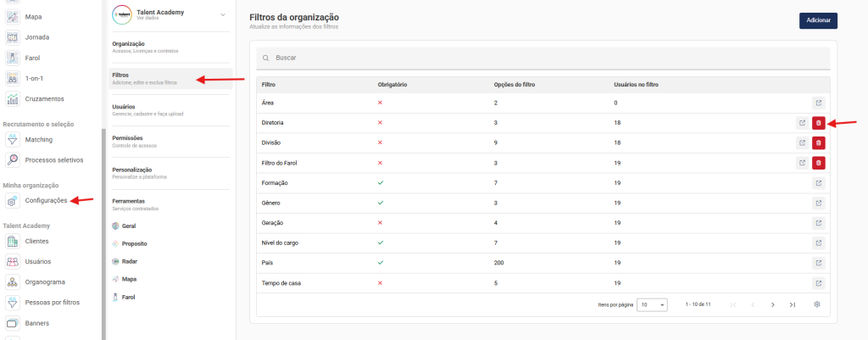868x340 pixels.
Task: Open the Área filter edit icon
Action: click(x=818, y=103)
